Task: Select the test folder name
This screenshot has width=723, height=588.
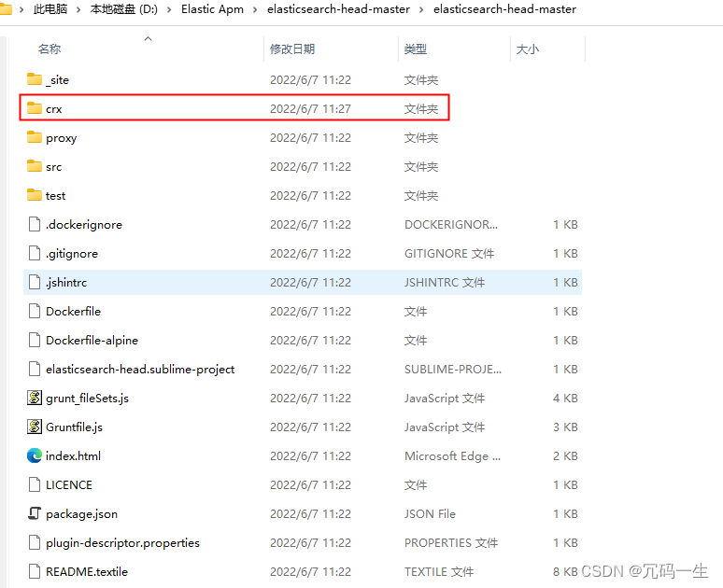Action: point(55,196)
